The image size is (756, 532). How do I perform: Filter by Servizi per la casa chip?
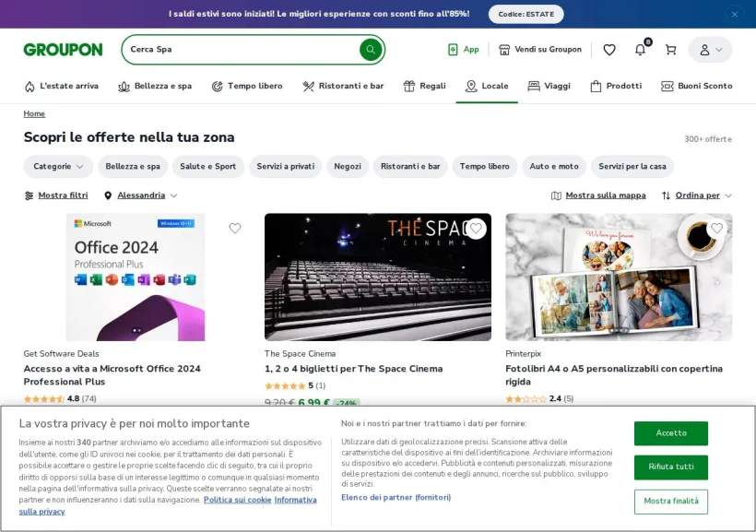pos(632,166)
